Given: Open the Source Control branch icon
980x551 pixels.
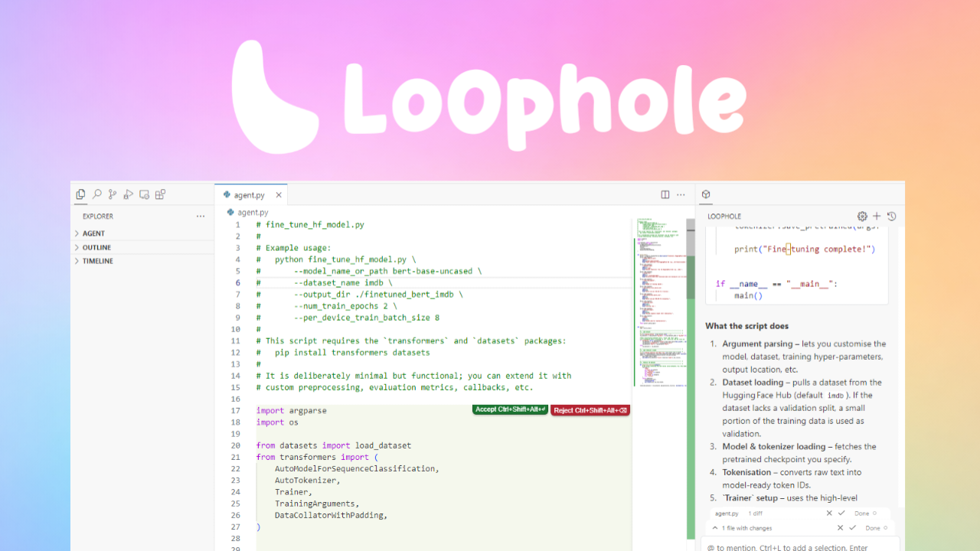Looking at the screenshot, I should [113, 194].
